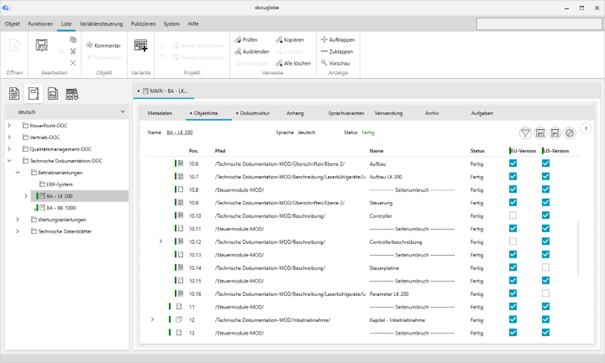Expand the PowerPoint-DOC folder

[x=9, y=125]
